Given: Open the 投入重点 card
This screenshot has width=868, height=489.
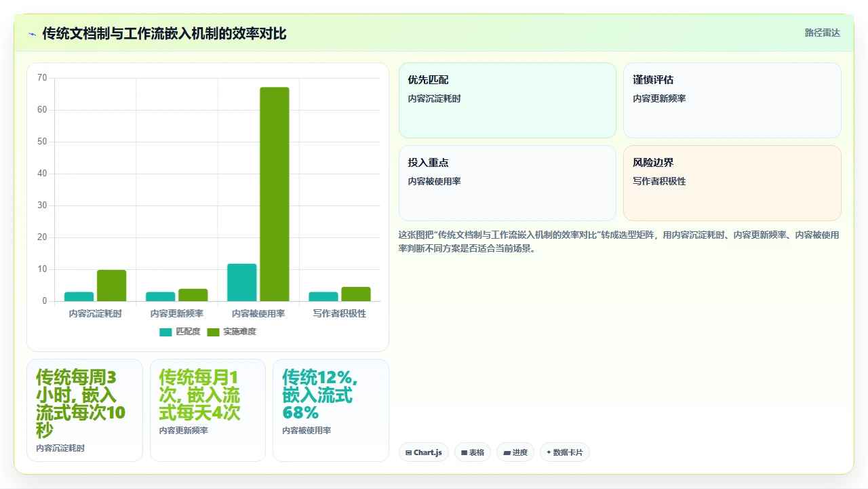Looking at the screenshot, I should point(507,183).
